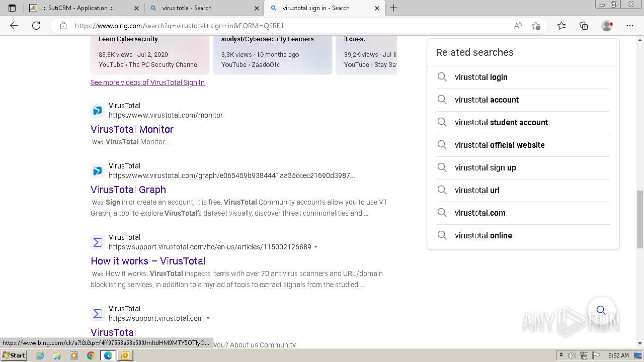Open Read Aloud in address bar
644x362 pixels.
click(x=518, y=26)
